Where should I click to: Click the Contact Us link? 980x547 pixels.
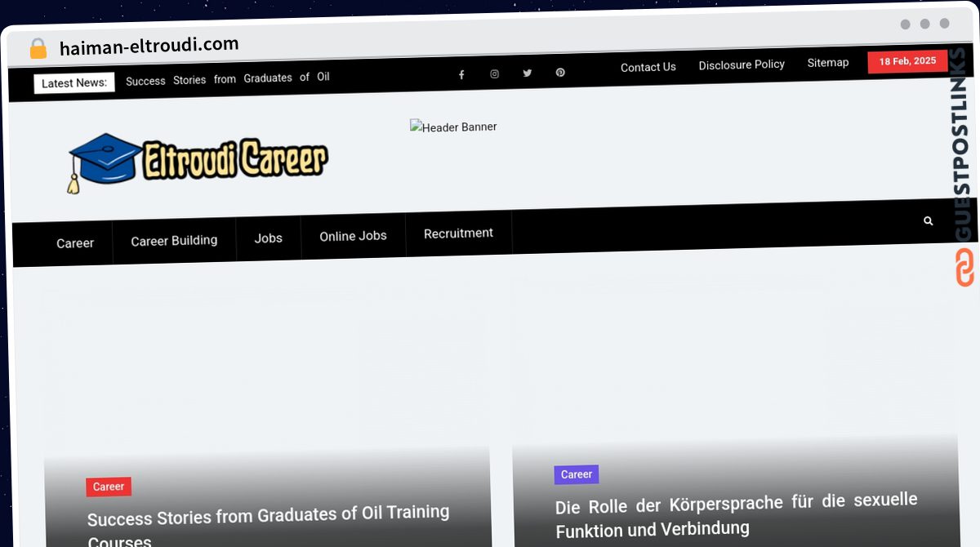pos(648,67)
